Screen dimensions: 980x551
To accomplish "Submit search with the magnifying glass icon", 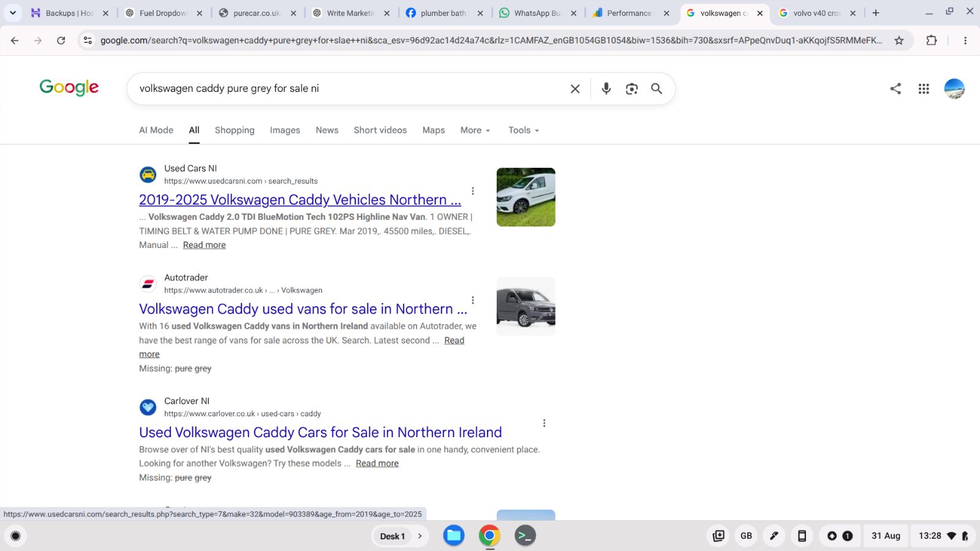I will 657,89.
